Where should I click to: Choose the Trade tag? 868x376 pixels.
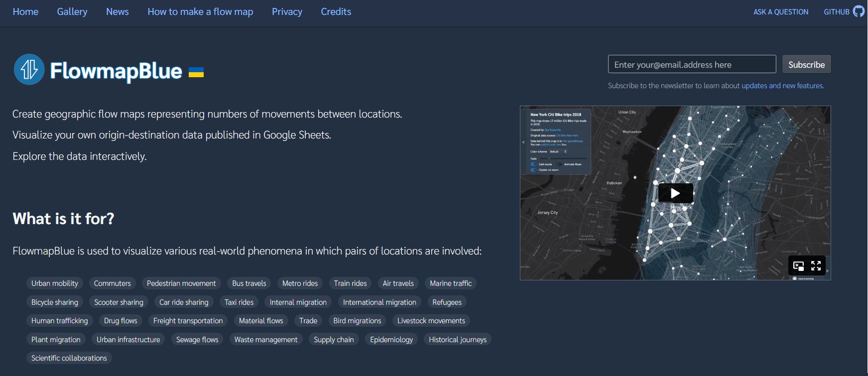pos(308,321)
